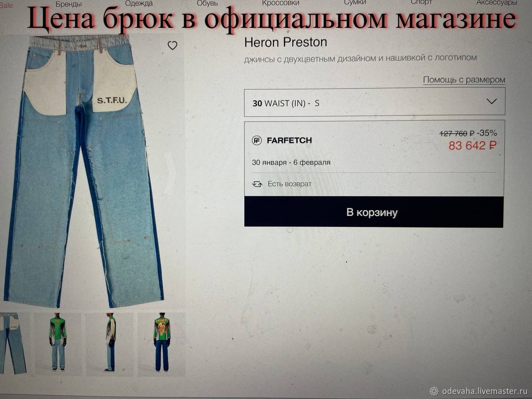This screenshot has width=532, height=399.
Task: Add item with В корзину button
Action: [x=374, y=212]
